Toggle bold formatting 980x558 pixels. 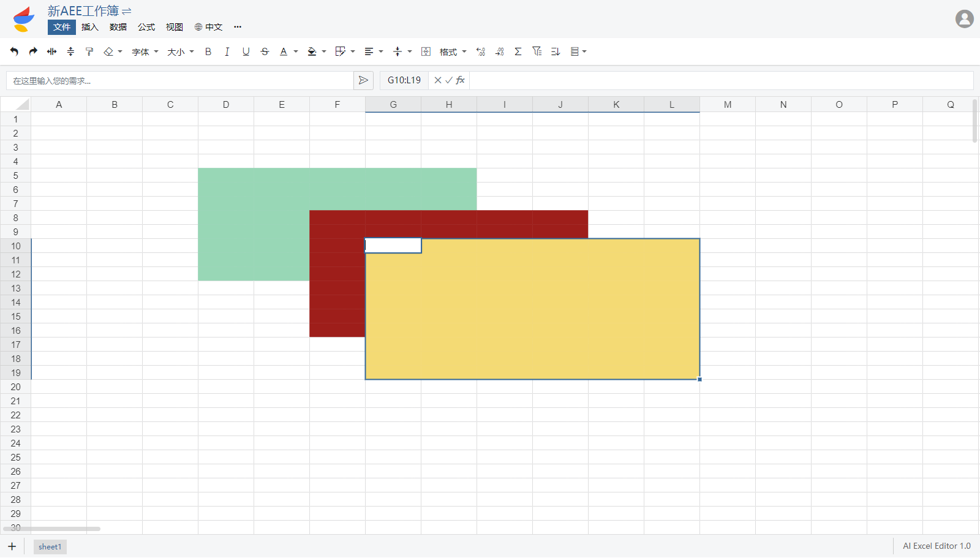(x=208, y=52)
